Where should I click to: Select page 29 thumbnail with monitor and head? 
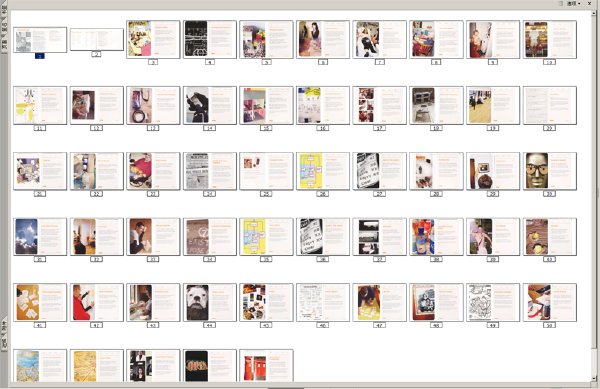[x=493, y=171]
